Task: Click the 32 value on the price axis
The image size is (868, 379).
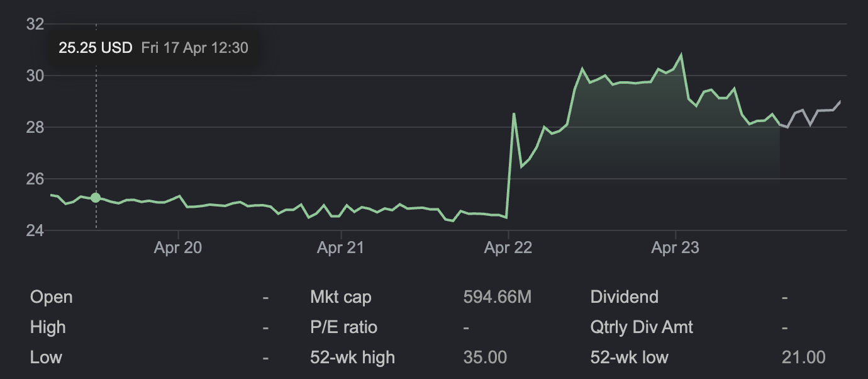Action: click(x=35, y=25)
